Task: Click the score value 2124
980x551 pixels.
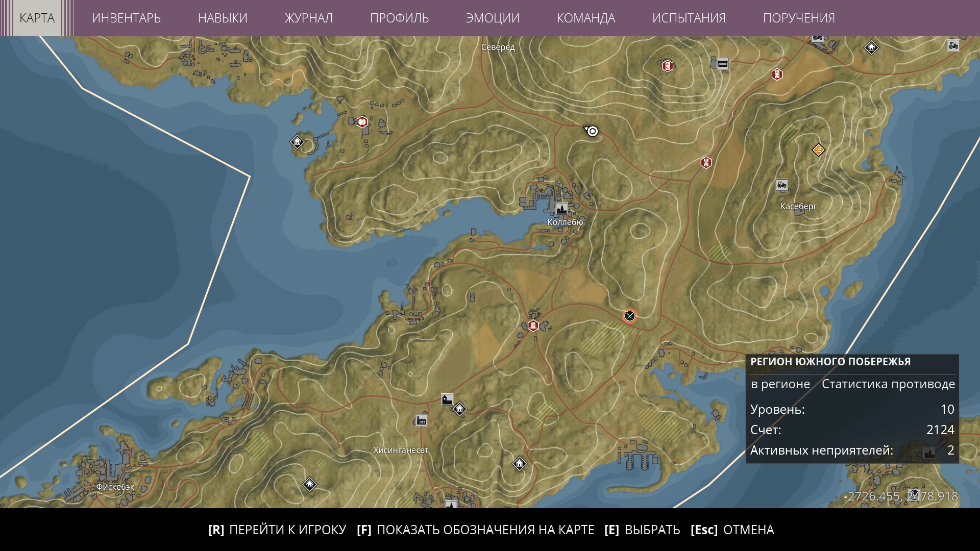Action: pos(940,430)
